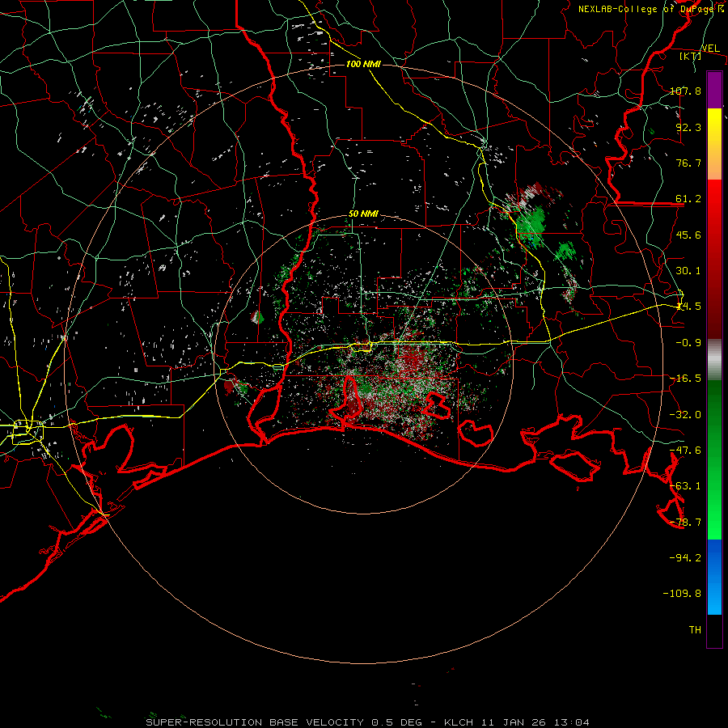Click the yellow-orange segment of color bar
The height and width of the screenshot is (728, 728).
pyautogui.click(x=714, y=144)
